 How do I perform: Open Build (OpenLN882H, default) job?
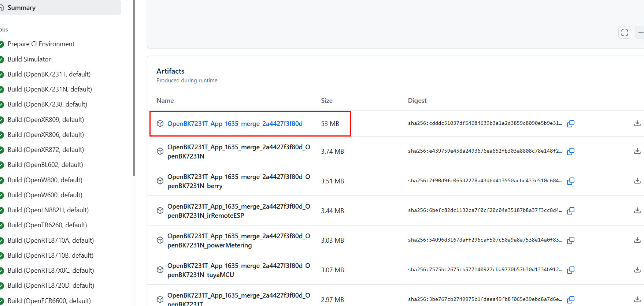click(48, 210)
